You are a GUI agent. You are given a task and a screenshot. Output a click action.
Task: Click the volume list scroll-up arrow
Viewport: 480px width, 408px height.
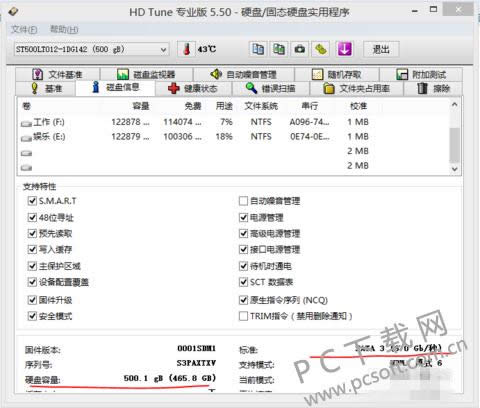(455, 105)
